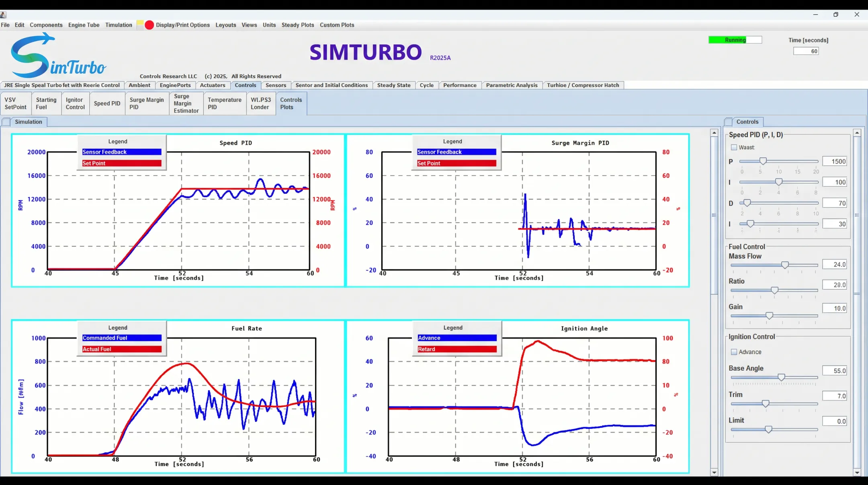Click the Simulation panel tab icon

tap(6, 122)
